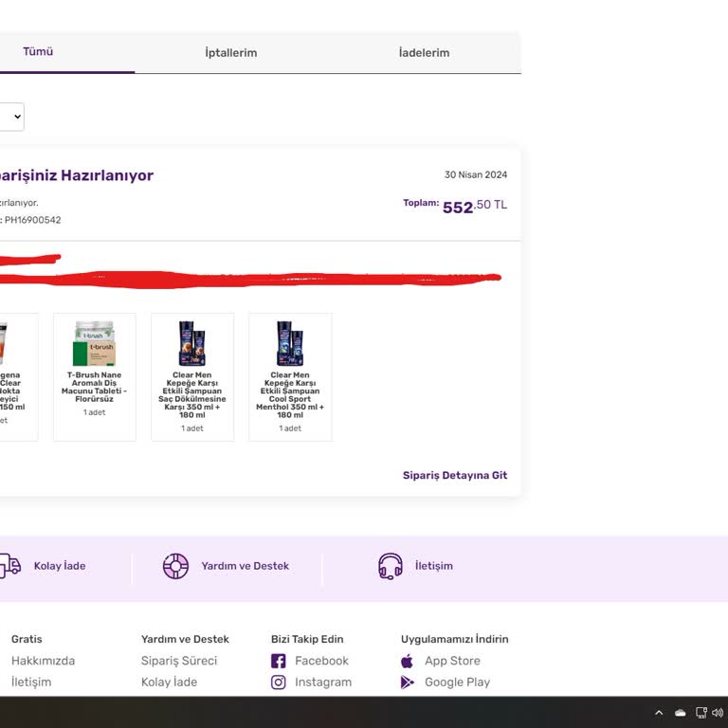Open the Google Play footer link text
Viewport: 728px width, 728px height.
pyautogui.click(x=457, y=682)
